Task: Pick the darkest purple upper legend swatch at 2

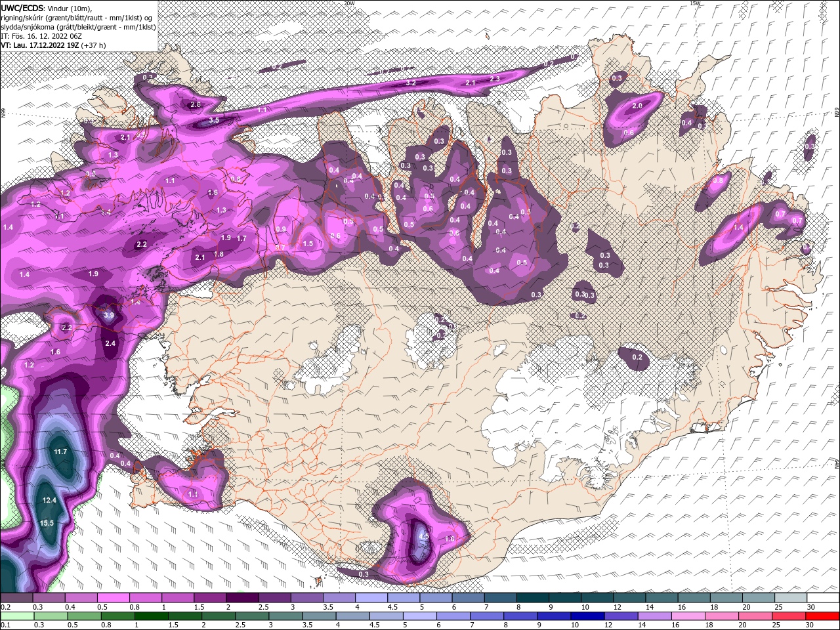Action: click(242, 598)
